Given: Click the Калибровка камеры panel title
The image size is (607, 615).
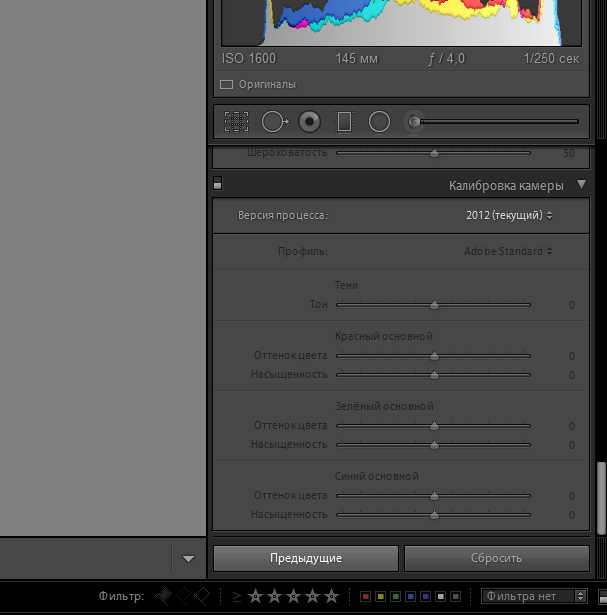Looking at the screenshot, I should 506,186.
